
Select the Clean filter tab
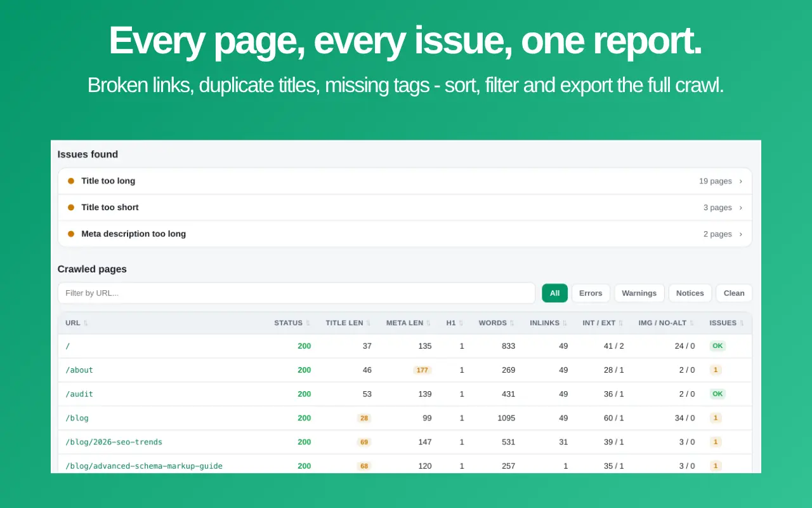click(734, 293)
